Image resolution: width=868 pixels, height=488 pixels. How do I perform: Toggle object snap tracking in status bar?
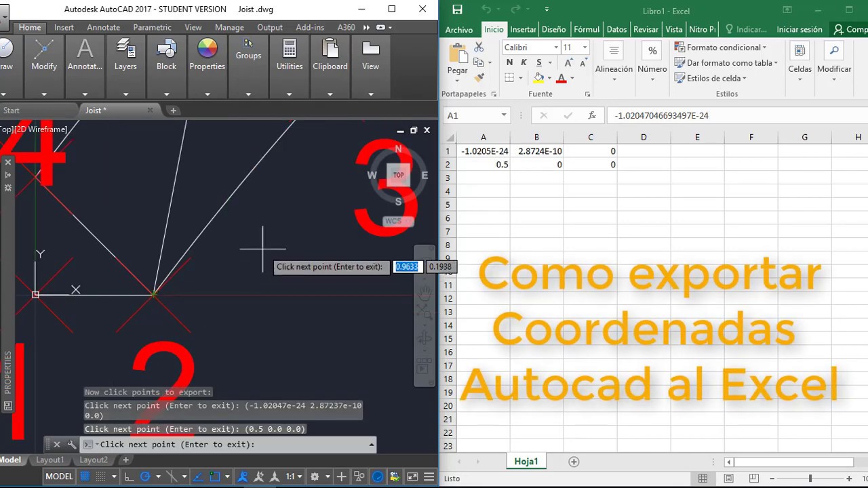(x=197, y=476)
